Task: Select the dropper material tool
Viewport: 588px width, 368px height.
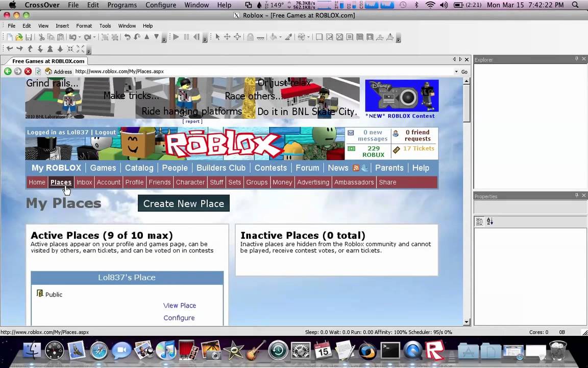Action: [x=288, y=37]
